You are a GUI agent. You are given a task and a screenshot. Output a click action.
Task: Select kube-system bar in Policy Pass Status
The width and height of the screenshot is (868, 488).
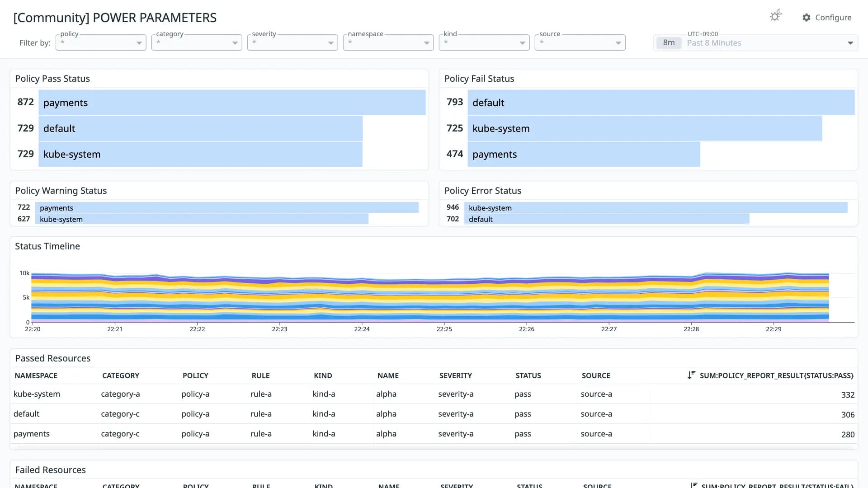pyautogui.click(x=200, y=154)
